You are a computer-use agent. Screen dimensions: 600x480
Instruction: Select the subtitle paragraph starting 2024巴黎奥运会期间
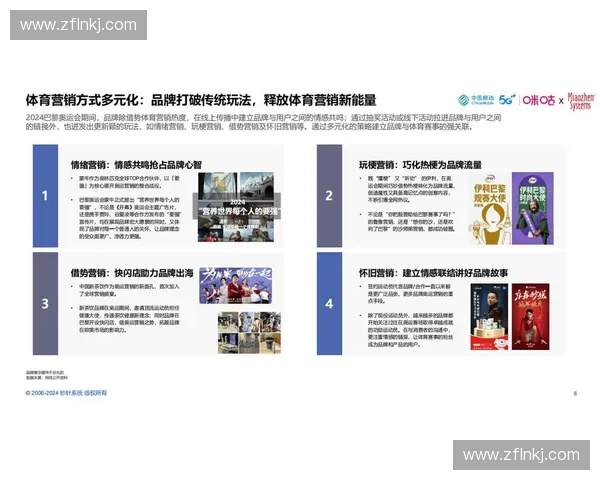point(263,122)
